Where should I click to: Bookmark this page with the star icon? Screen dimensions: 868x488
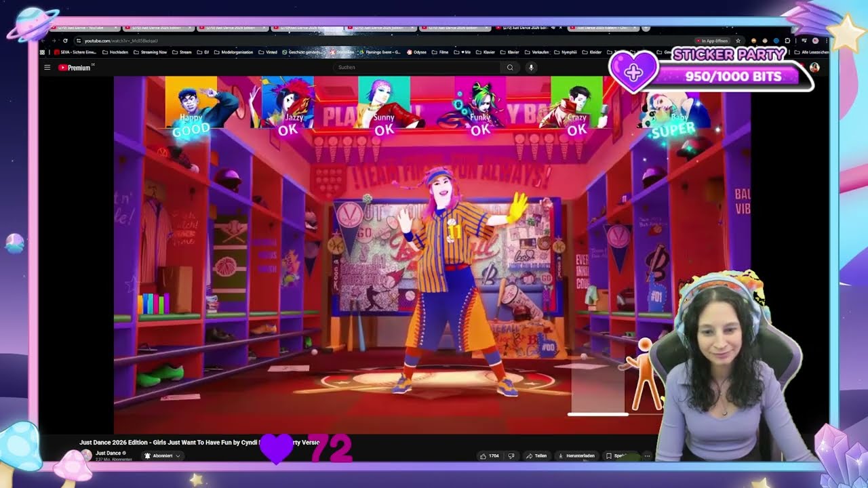click(x=738, y=41)
